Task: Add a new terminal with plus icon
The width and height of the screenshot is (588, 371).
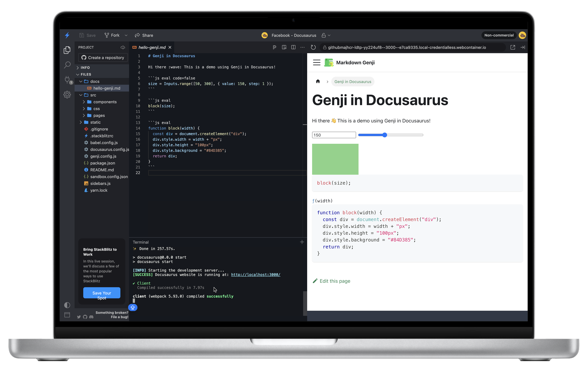Action: pyautogui.click(x=302, y=242)
